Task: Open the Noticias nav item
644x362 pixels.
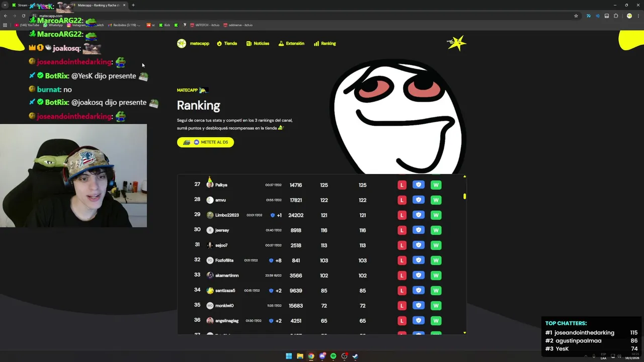Action: click(x=258, y=43)
